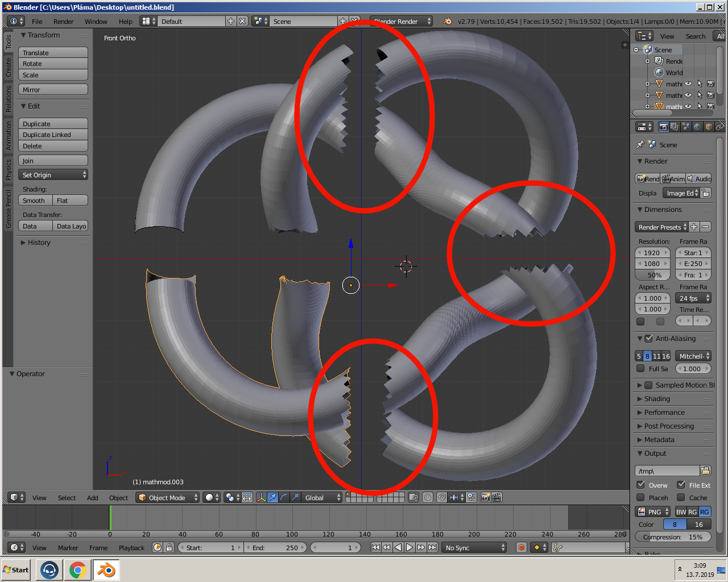Screen dimensions: 728x582
Task: Open the Global orientation dropdown
Action: (321, 497)
